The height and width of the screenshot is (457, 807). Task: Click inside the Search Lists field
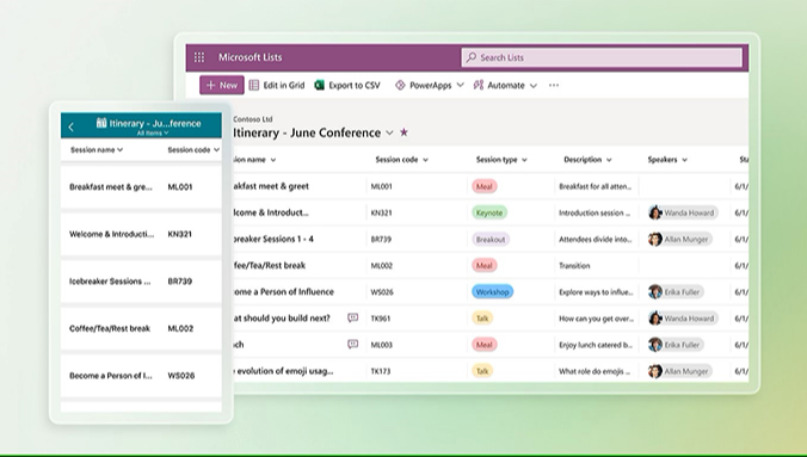click(602, 58)
